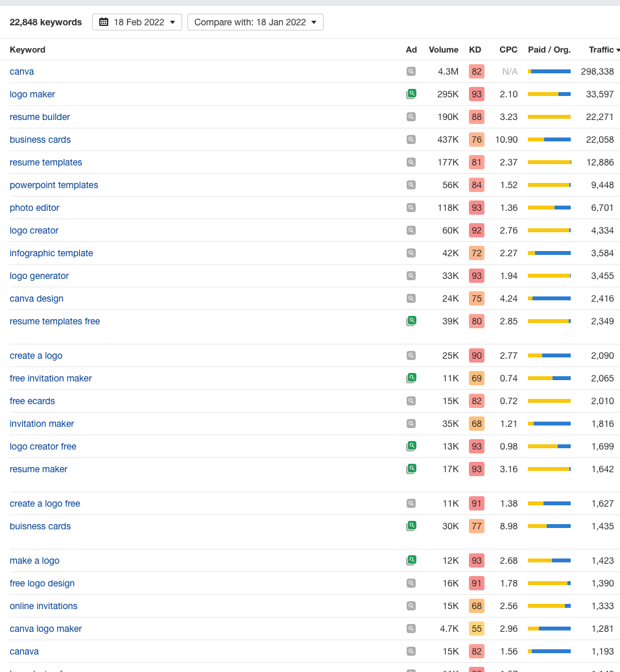Sort by the Volume column header
Viewport: 620px width, 672px height.
pos(444,50)
